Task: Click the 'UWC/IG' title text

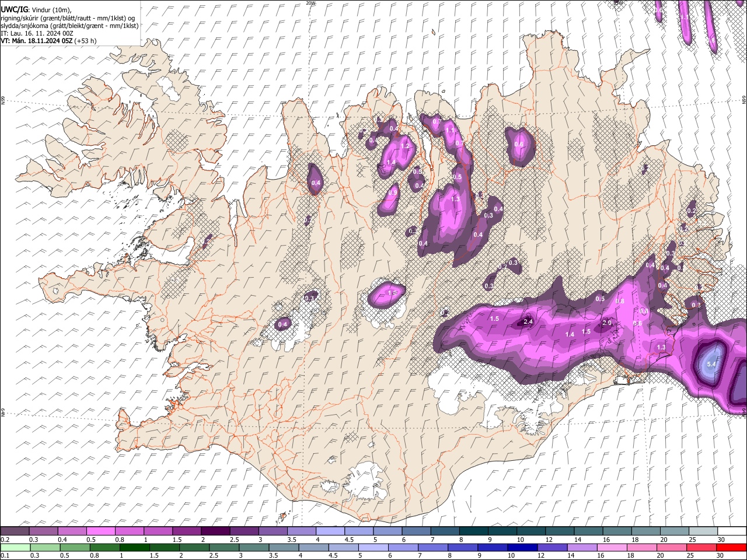Action: coord(14,9)
